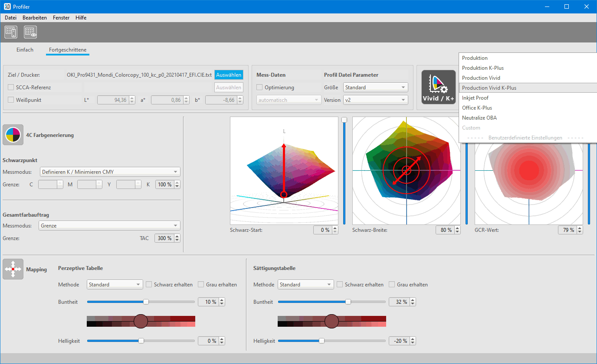Click the blue Auswählen button
This screenshot has height=364, width=597.
229,75
